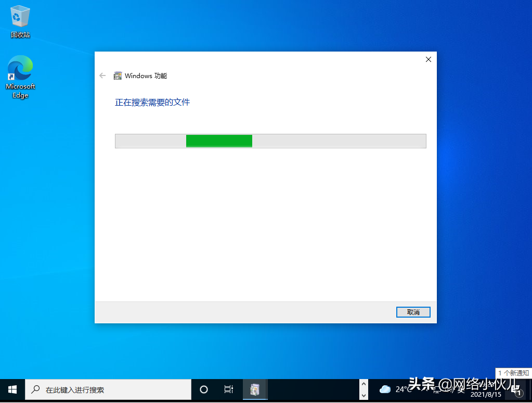Dismiss the dialog with the X button
This screenshot has width=532, height=403.
(428, 59)
